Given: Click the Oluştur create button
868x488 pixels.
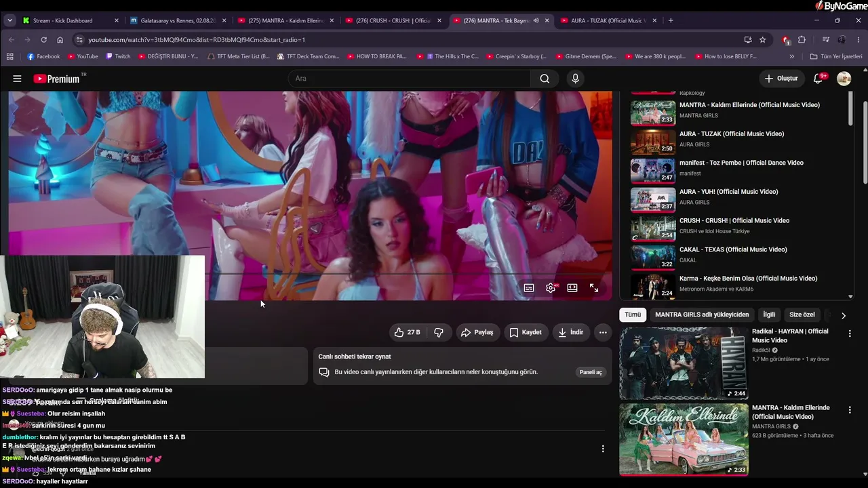Looking at the screenshot, I should pyautogui.click(x=781, y=79).
